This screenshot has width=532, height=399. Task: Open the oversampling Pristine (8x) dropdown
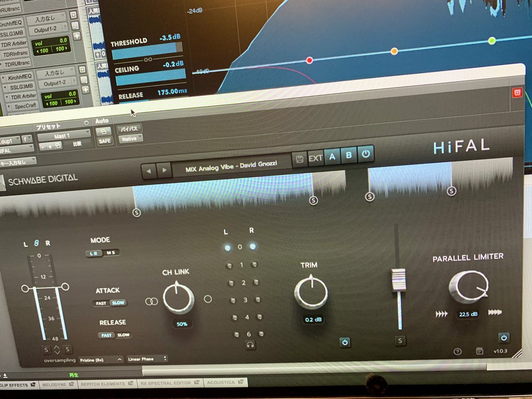click(102, 360)
